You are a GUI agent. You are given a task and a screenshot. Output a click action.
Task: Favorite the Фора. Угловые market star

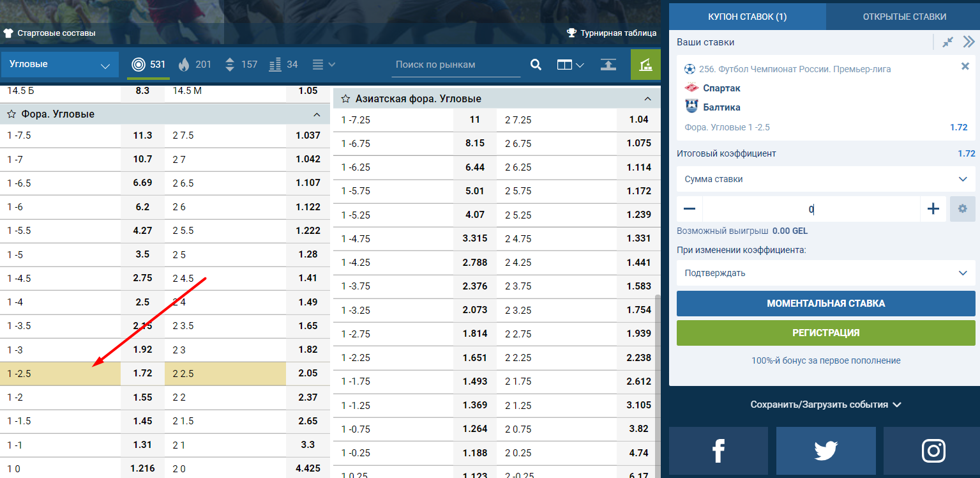[x=11, y=114]
